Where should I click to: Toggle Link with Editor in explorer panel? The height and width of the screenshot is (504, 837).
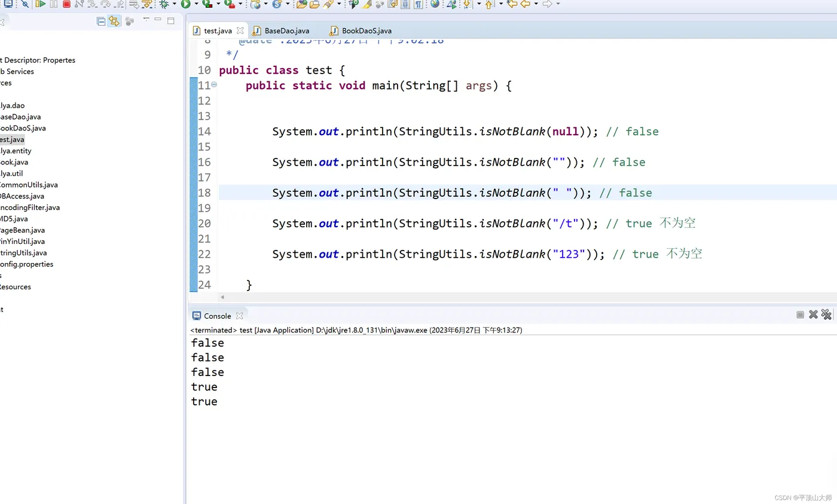(114, 21)
